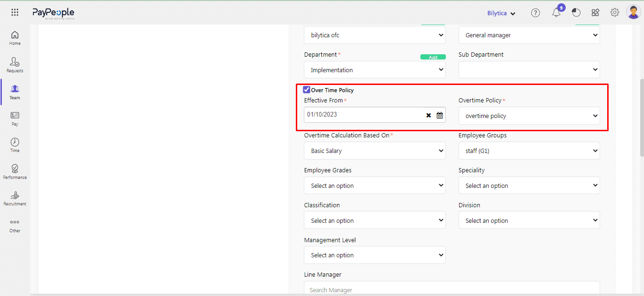
Task: Open the notifications bell icon
Action: click(x=556, y=13)
